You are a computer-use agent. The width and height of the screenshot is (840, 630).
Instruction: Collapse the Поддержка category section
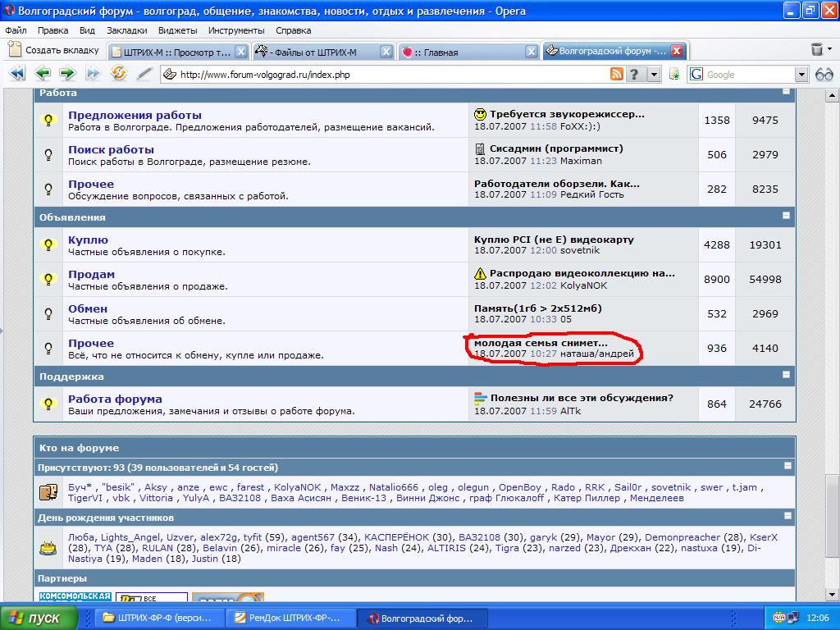coord(786,375)
